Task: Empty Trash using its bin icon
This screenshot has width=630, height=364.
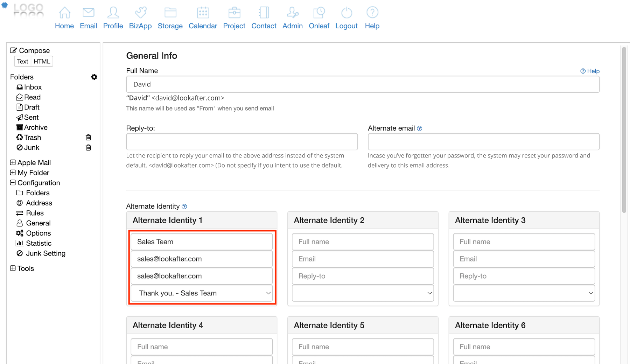Action: (89, 138)
